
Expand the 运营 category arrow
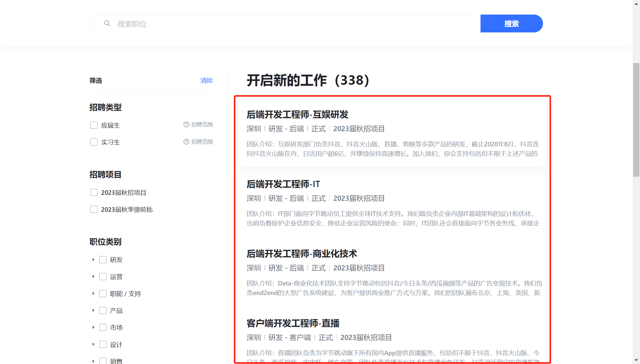(x=93, y=277)
